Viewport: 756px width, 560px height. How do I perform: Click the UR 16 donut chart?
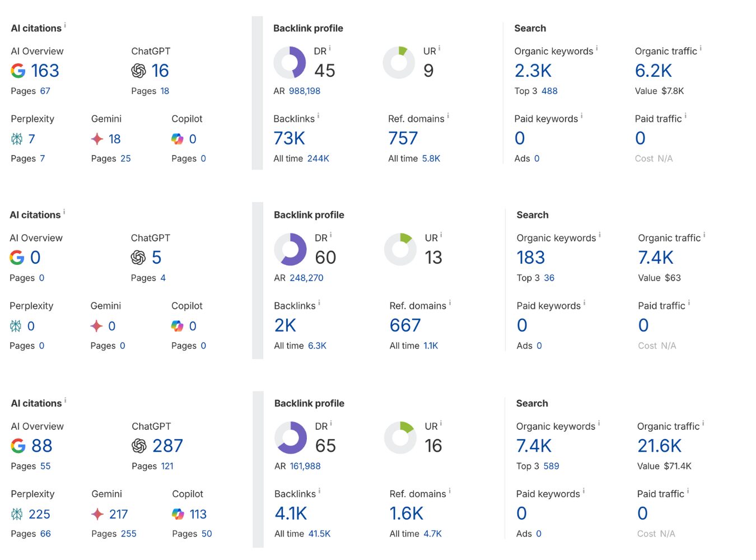coord(400,437)
